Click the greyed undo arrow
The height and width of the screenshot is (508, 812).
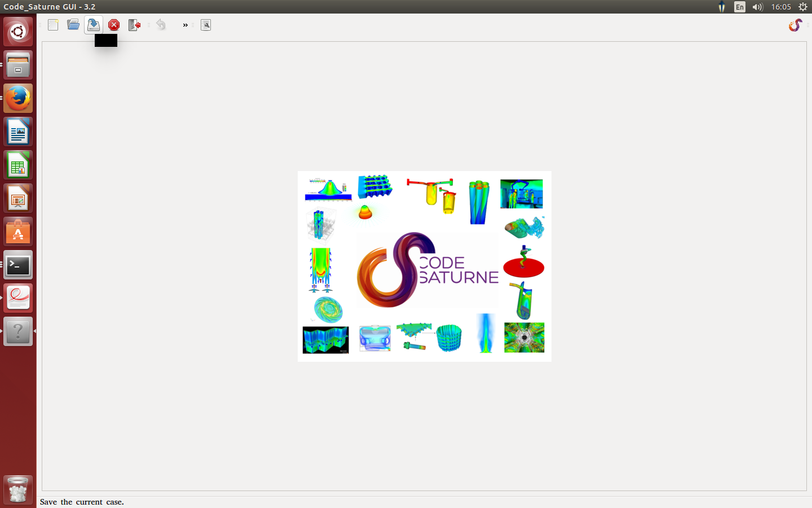(161, 25)
